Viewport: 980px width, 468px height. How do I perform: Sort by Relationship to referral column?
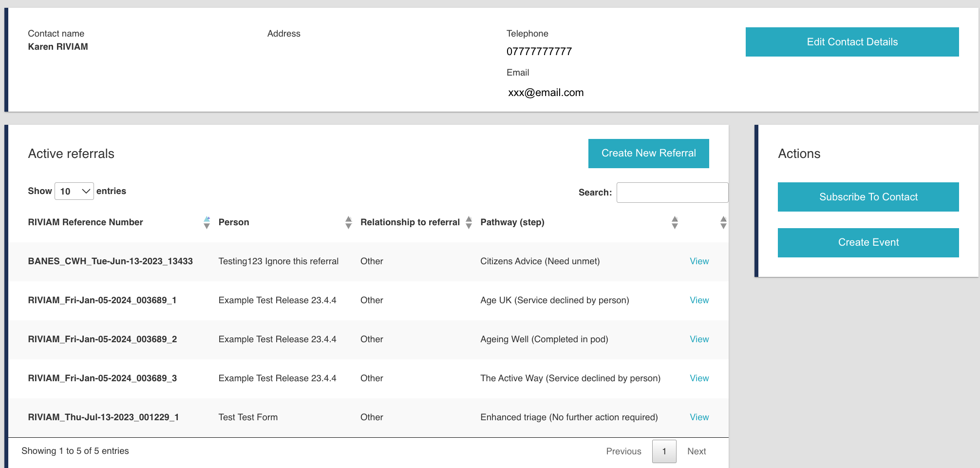(x=469, y=222)
